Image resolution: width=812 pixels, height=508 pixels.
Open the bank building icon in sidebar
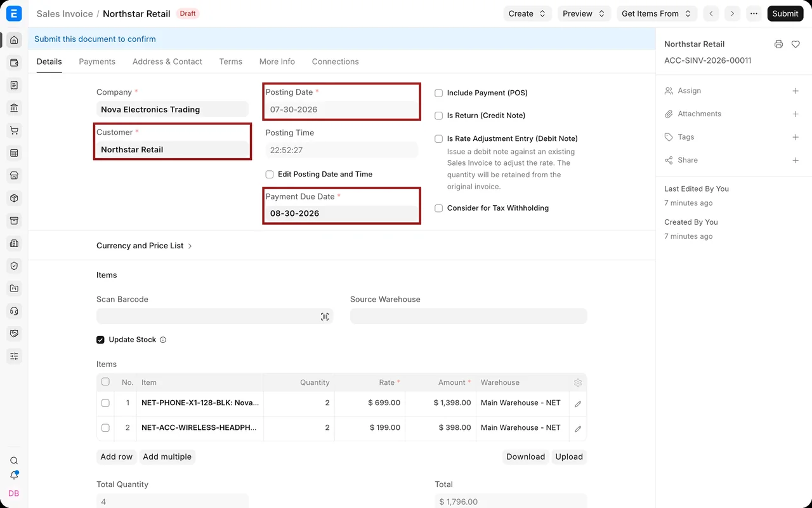tap(14, 108)
